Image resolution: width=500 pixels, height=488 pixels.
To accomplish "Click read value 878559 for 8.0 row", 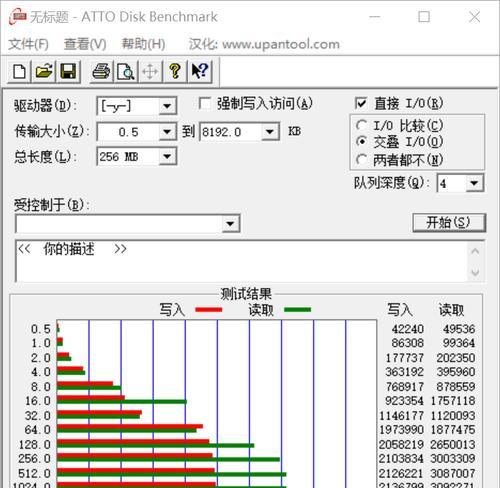I will 456,387.
